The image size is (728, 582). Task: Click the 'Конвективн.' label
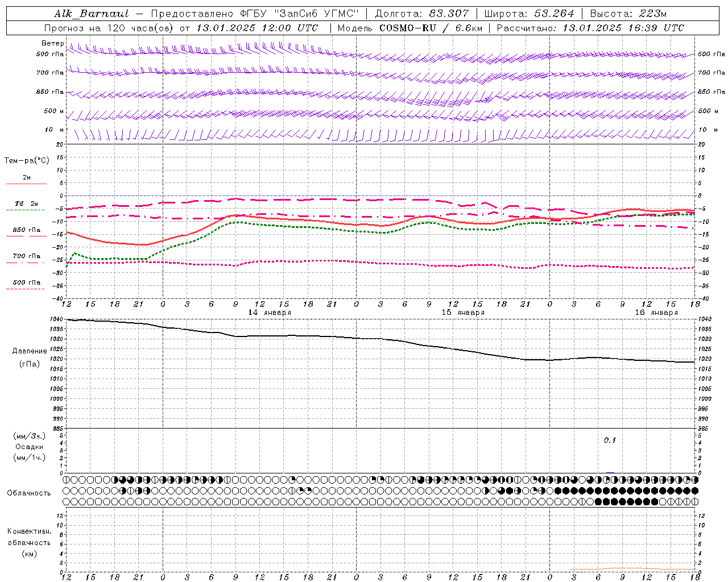pyautogui.click(x=29, y=531)
